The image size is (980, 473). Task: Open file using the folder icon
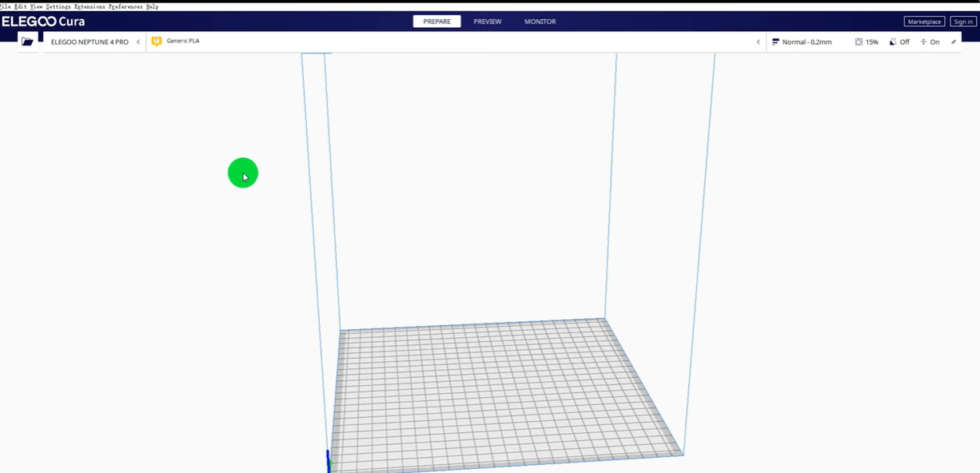tap(27, 42)
